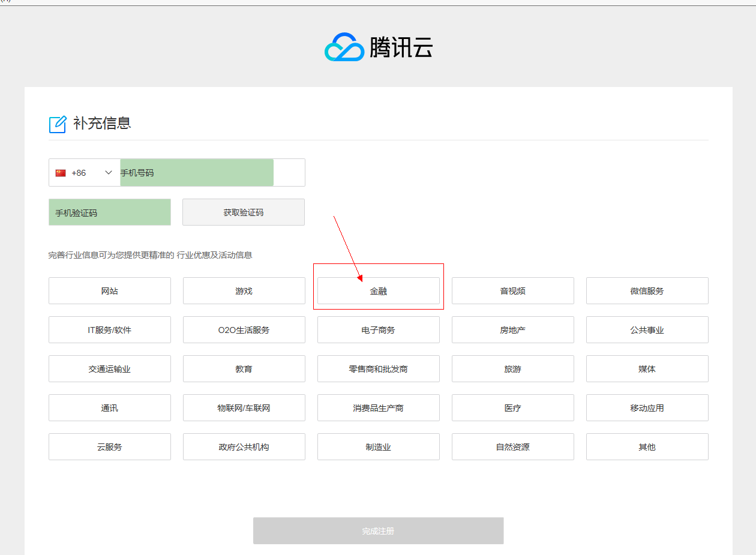Screen dimensions: 756x555
Task: Pick the 医疗 industry option
Action: pos(512,408)
